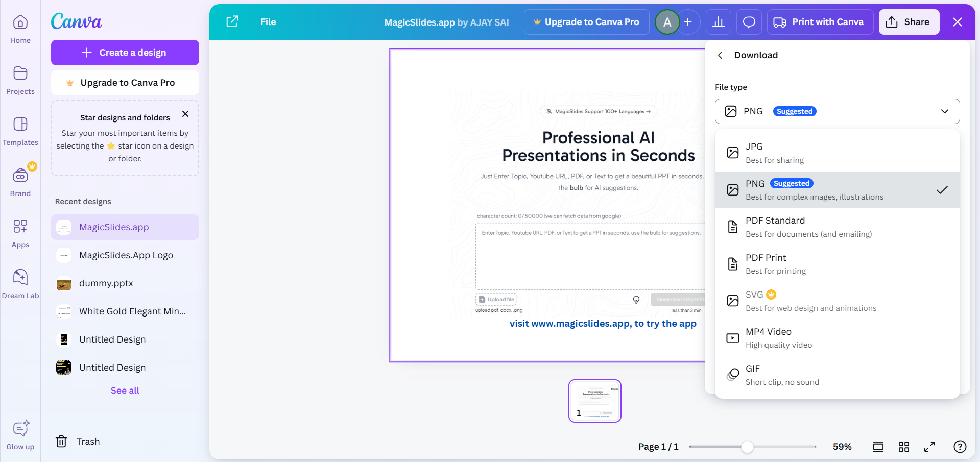Close the editor with the X icon
980x462 pixels.
[x=958, y=22]
